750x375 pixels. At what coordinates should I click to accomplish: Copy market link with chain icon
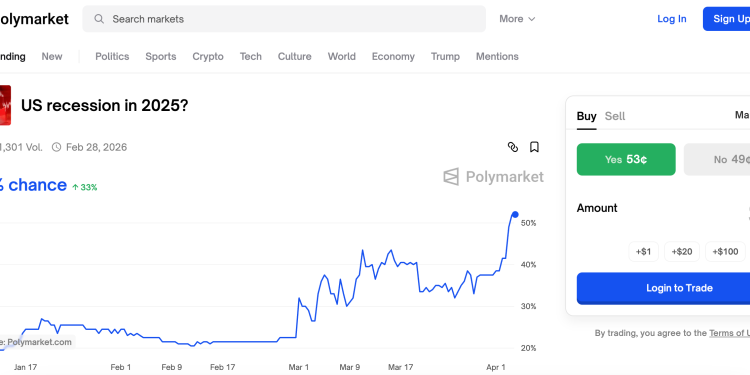pos(513,147)
